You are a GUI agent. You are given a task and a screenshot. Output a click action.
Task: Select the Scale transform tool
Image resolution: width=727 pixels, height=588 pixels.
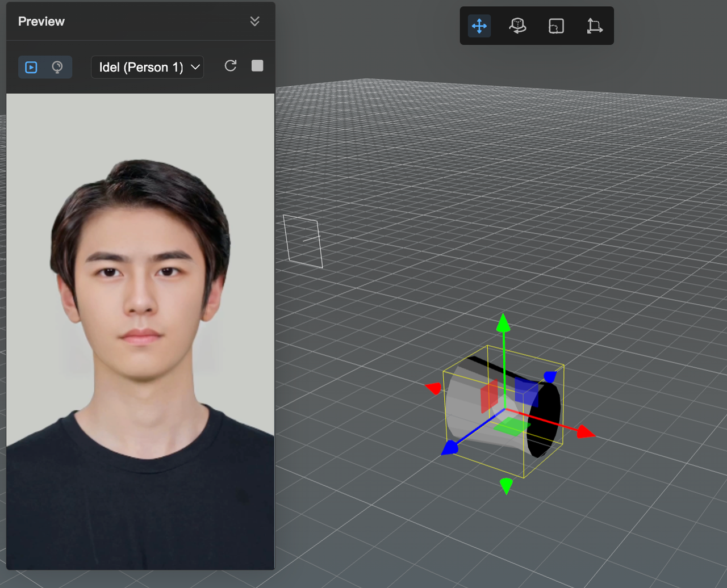pyautogui.click(x=556, y=26)
